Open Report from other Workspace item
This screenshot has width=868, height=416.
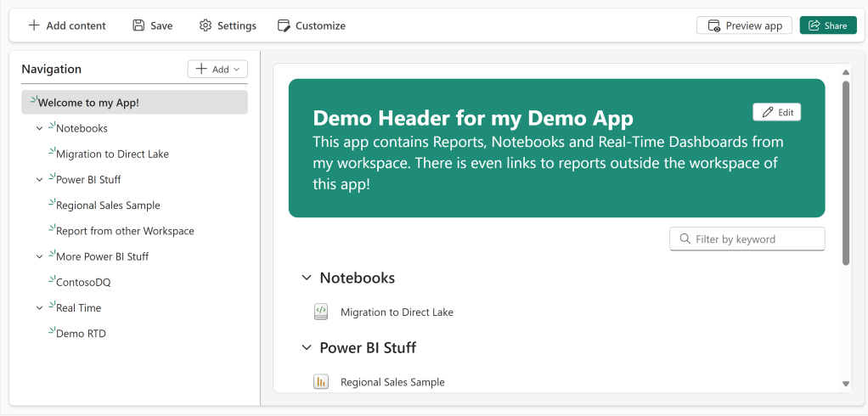(125, 231)
